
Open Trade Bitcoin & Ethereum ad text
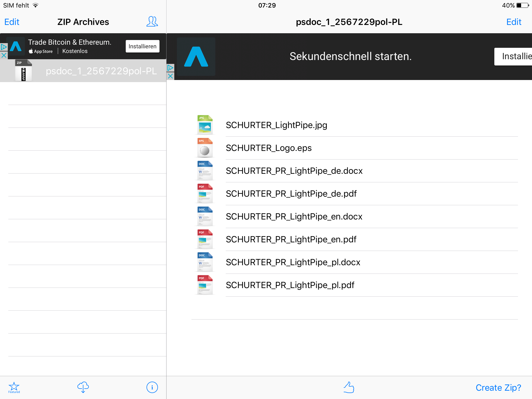click(70, 42)
